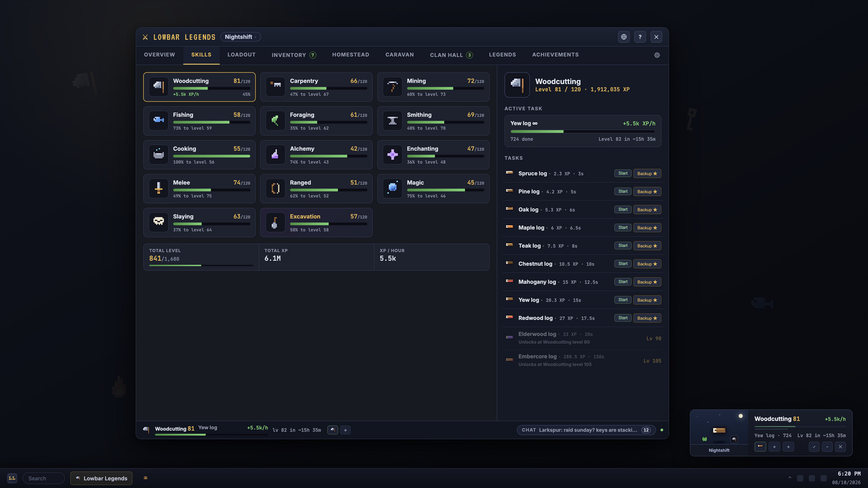Click the second empty plus slot in mini widget
The height and width of the screenshot is (488, 868).
coord(788,446)
